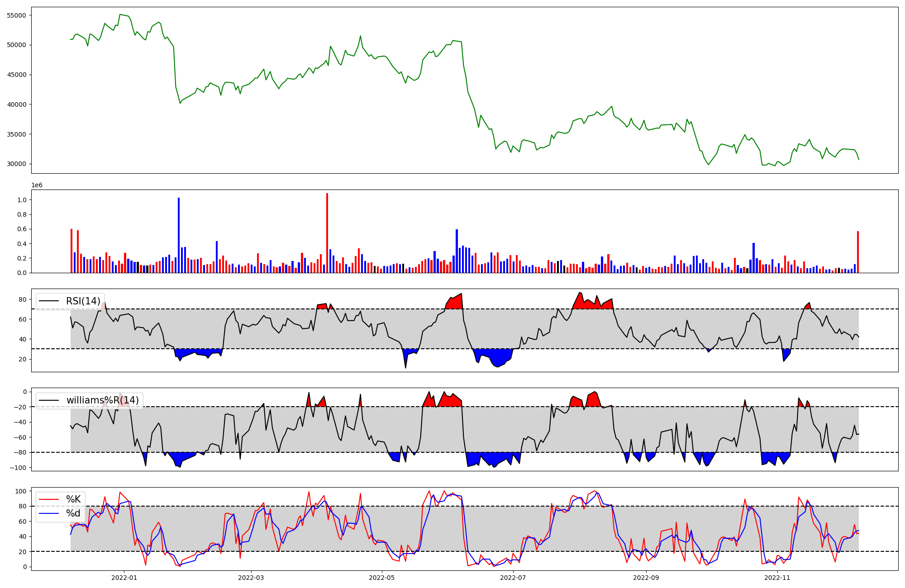905x588 pixels.
Task: Click the 2022-05 x-axis date label
Action: tap(382, 578)
